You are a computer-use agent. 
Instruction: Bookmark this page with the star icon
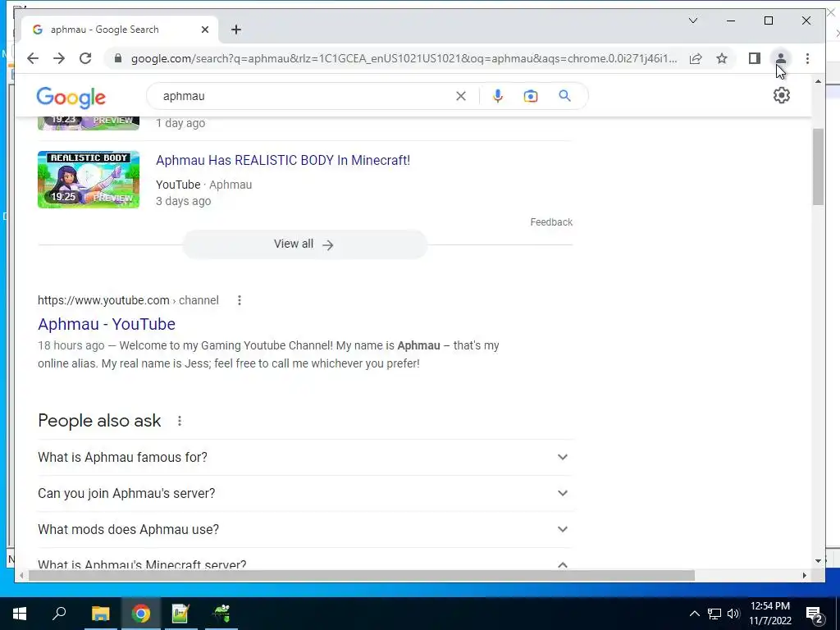click(x=722, y=58)
